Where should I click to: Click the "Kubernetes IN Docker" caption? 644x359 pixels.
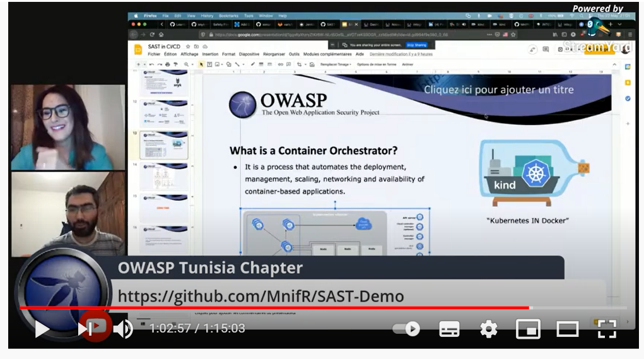pyautogui.click(x=528, y=221)
